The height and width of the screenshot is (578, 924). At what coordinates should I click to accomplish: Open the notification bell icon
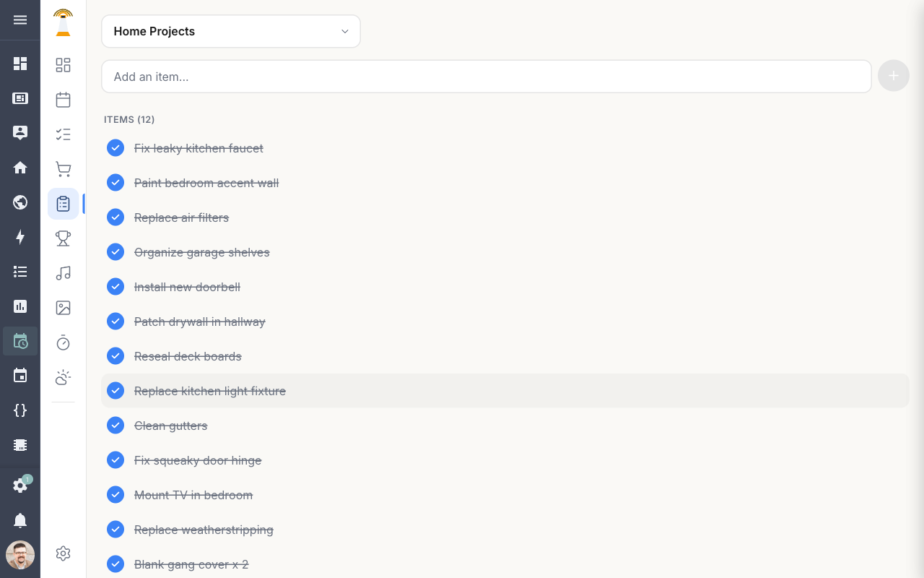(20, 520)
